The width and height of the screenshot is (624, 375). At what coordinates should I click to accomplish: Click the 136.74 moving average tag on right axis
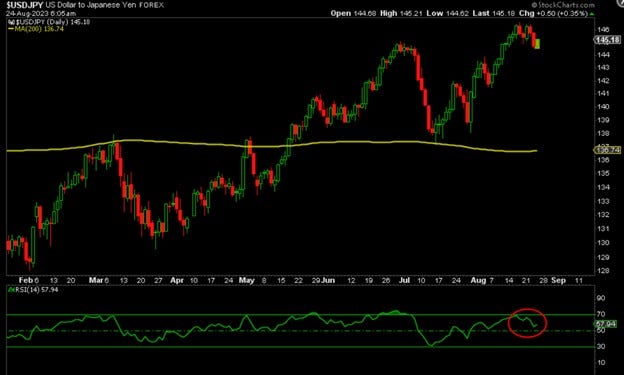(x=607, y=150)
